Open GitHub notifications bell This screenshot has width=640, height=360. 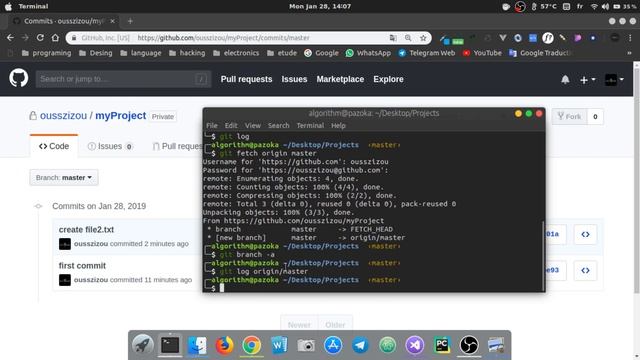coord(565,80)
